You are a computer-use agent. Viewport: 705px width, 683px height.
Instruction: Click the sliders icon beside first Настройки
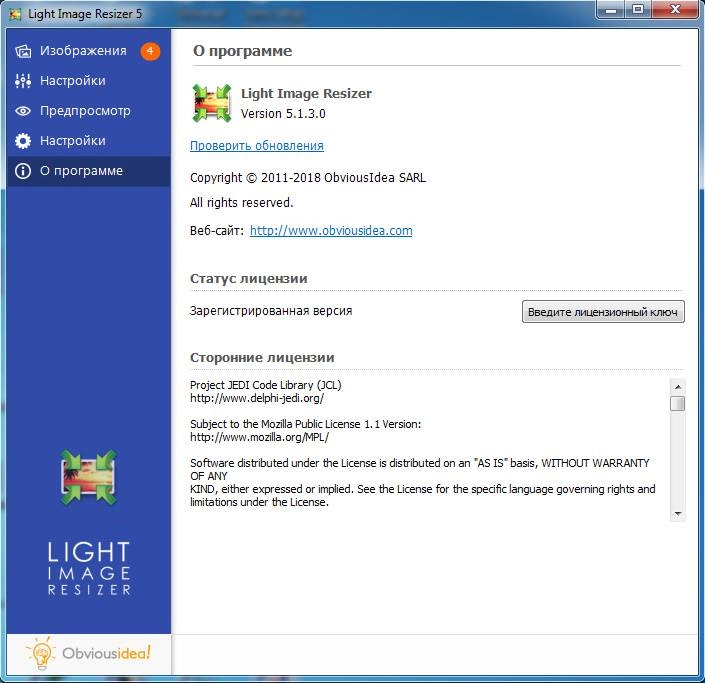pos(23,81)
